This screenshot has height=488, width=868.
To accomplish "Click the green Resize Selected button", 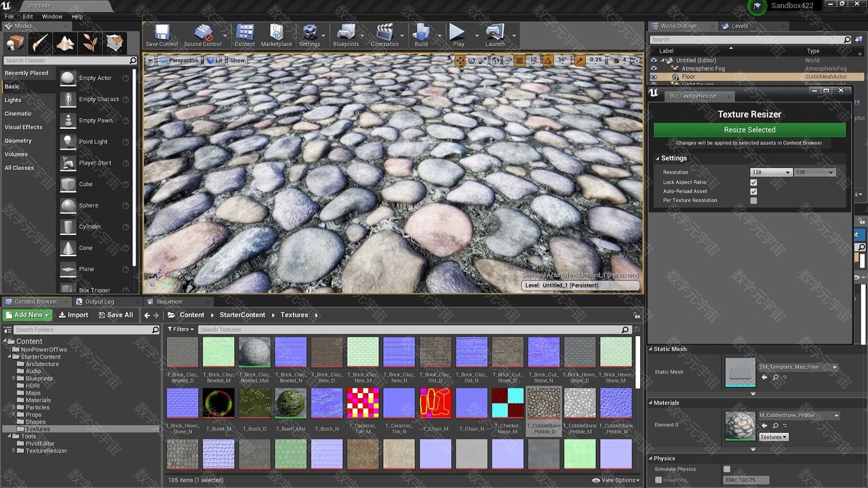I will [749, 129].
